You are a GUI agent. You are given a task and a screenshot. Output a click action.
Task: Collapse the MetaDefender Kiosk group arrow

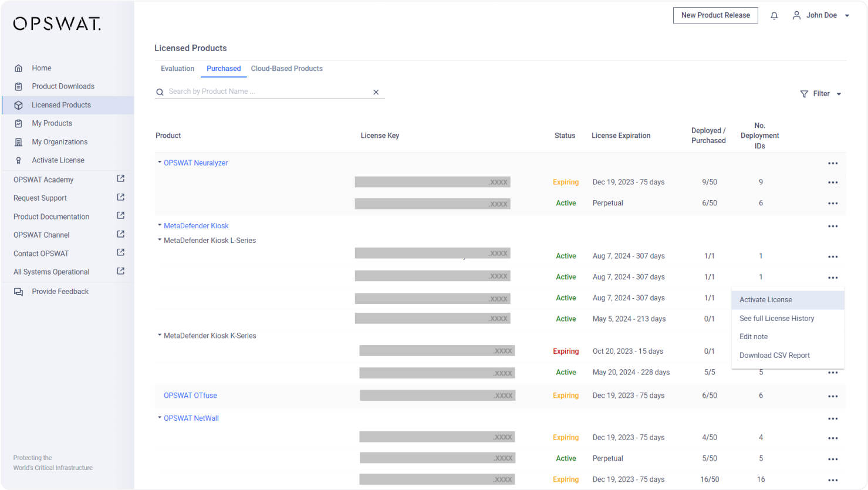coord(160,225)
